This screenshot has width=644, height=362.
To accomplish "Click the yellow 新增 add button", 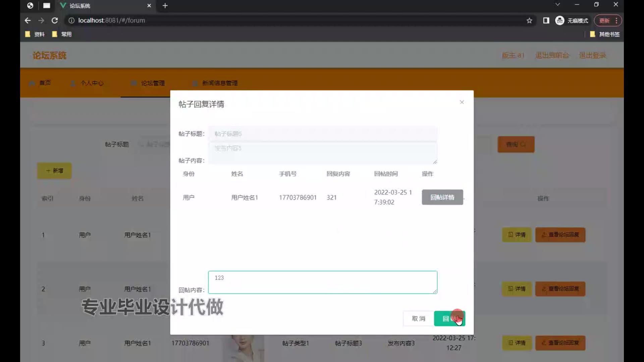I will (x=54, y=171).
